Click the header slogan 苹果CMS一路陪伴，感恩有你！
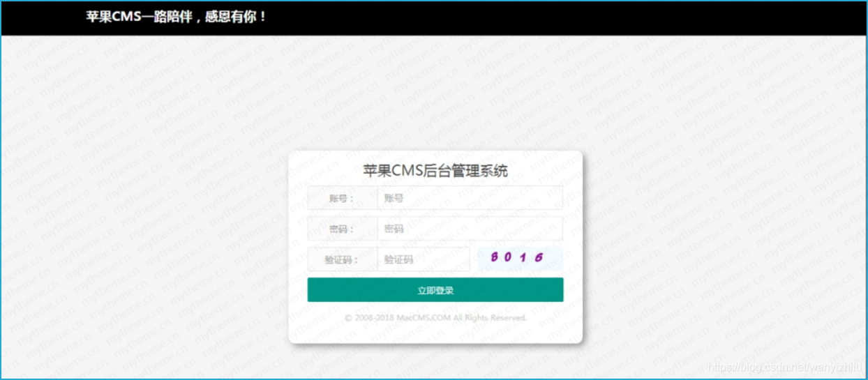868x380 pixels. [x=177, y=17]
